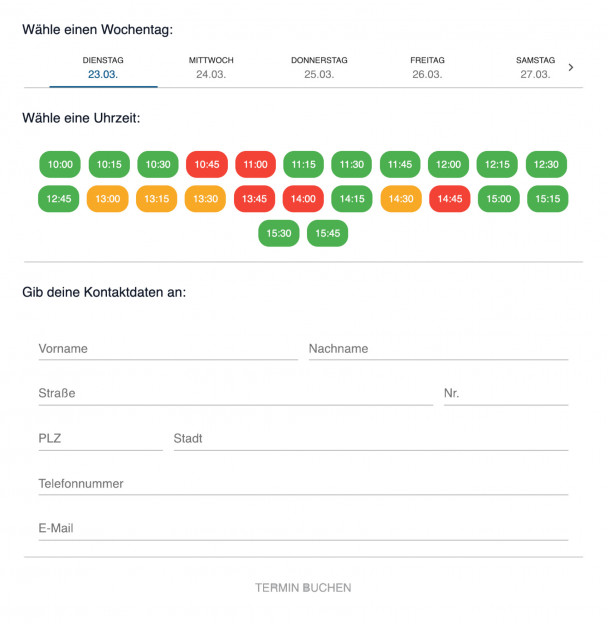
Task: Choose the orange 14:30 time slot
Action: tap(401, 199)
